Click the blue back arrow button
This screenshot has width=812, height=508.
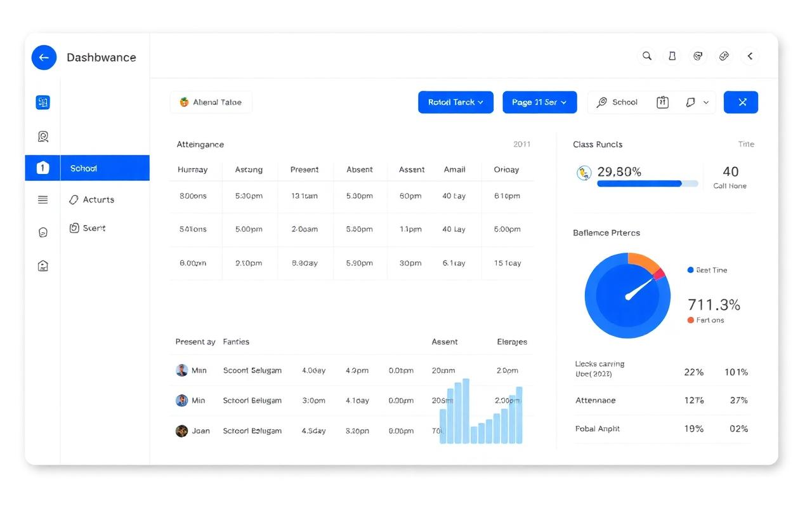pyautogui.click(x=44, y=57)
